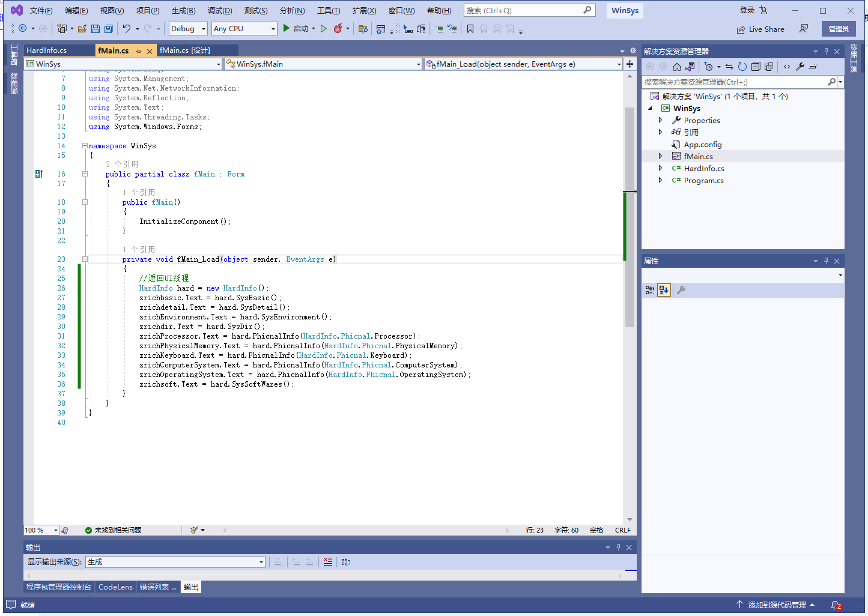Click the Live Share button
868x616 pixels.
pyautogui.click(x=760, y=29)
